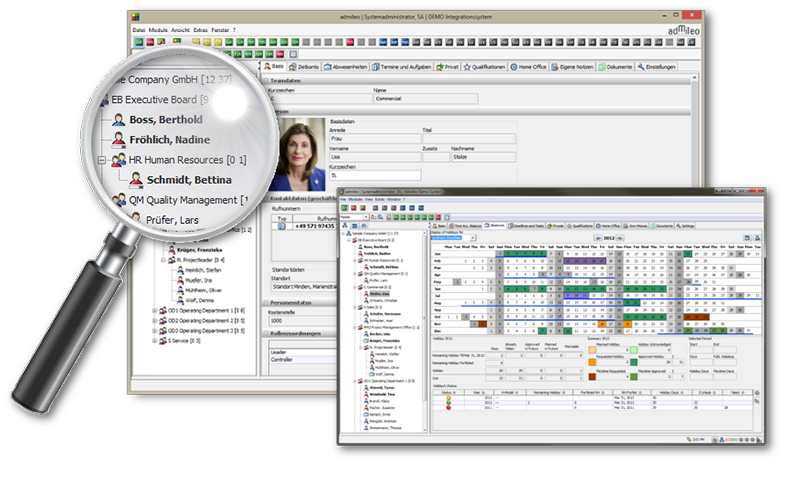Go to previous year left of 2012
This screenshot has height=483, width=800.
597,238
